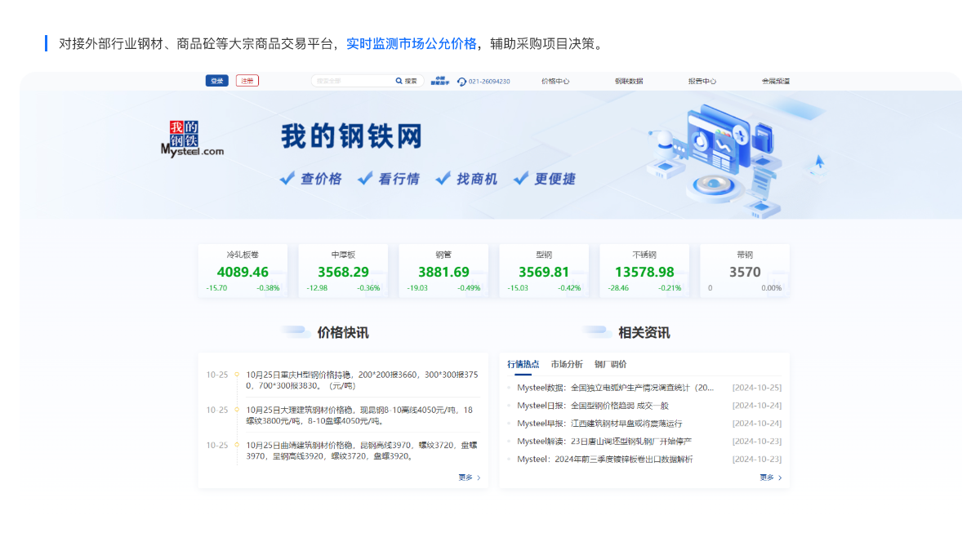Click phone number 021-26094230

pos(489,82)
